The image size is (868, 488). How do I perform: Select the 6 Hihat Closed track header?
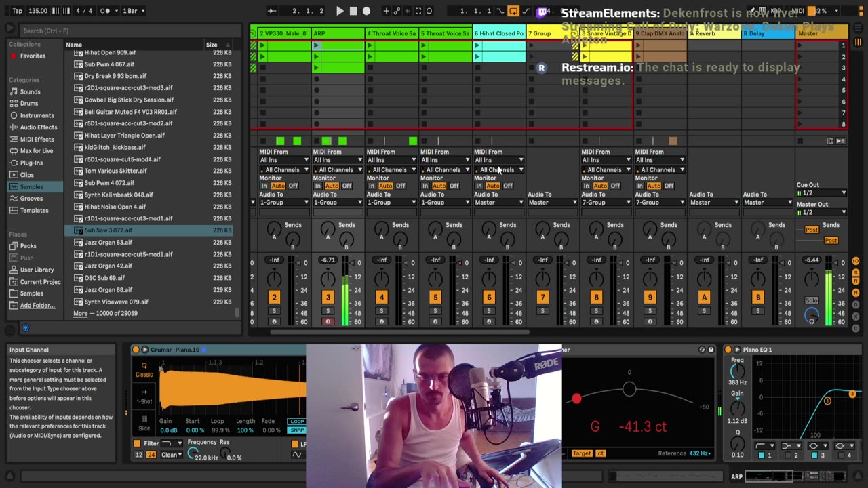point(499,33)
